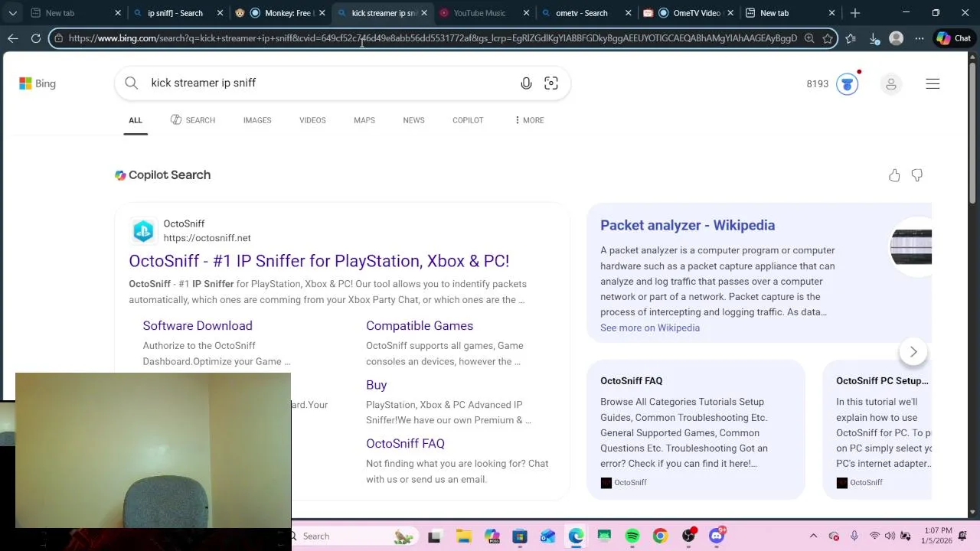Screen dimensions: 980x551
Task: Open the OctoSniff FAQ card
Action: click(x=696, y=430)
